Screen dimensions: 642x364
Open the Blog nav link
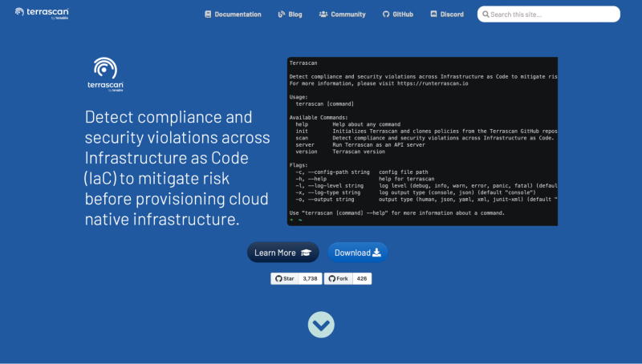tap(290, 14)
